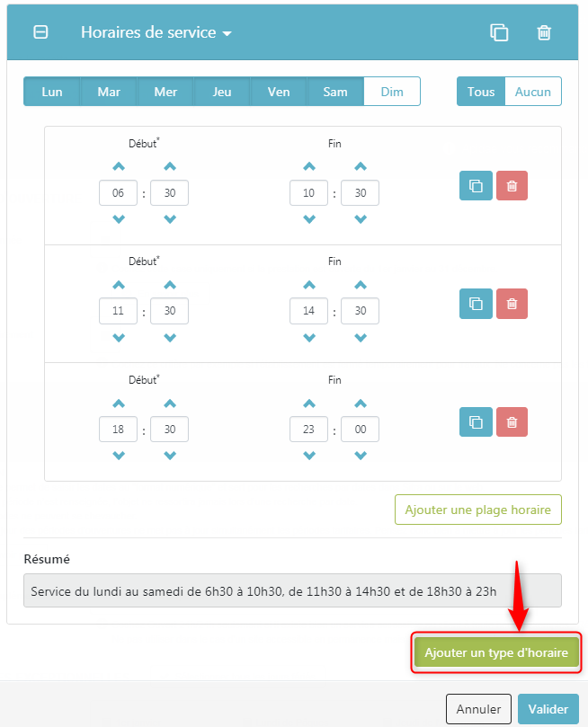Click the end hour field showing 14
The width and height of the screenshot is (588, 727).
309,311
